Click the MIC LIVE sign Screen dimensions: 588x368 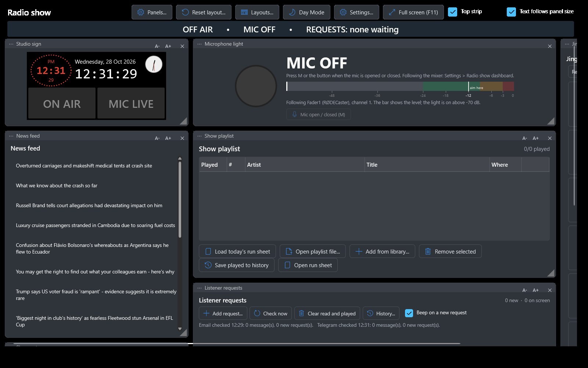click(131, 103)
